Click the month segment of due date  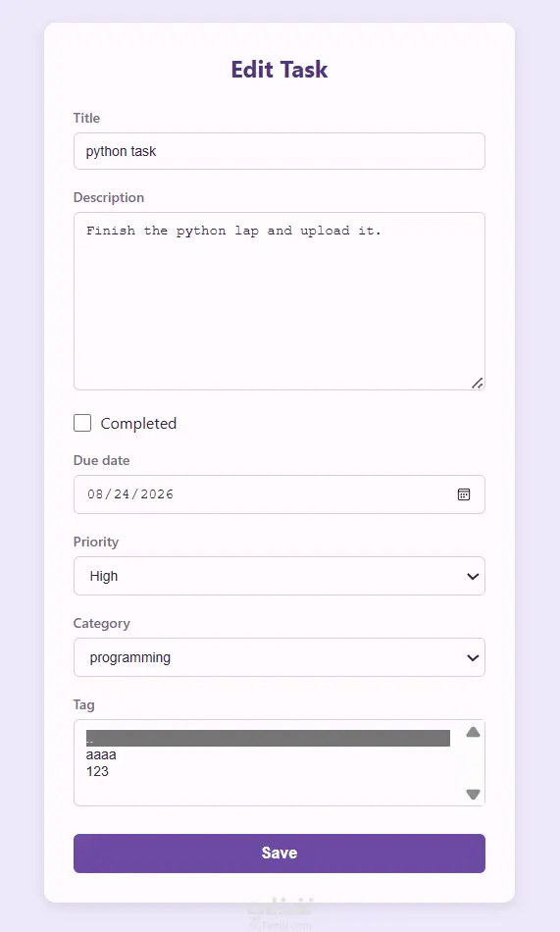coord(94,493)
